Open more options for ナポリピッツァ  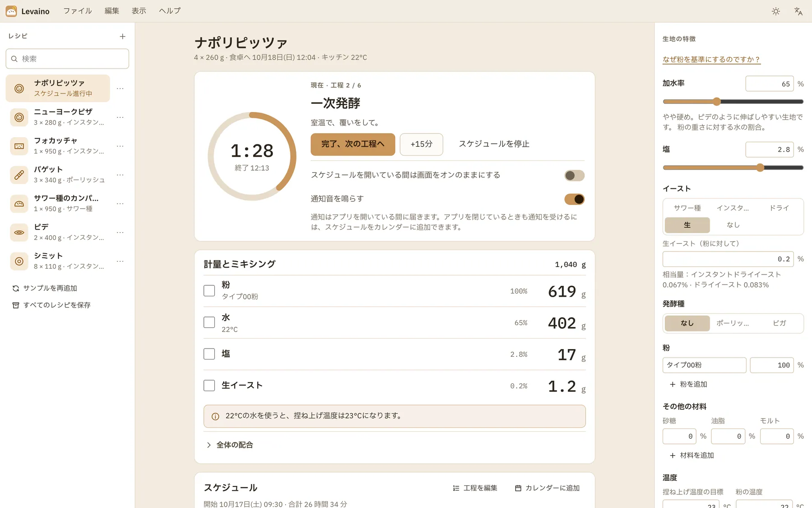tap(120, 89)
